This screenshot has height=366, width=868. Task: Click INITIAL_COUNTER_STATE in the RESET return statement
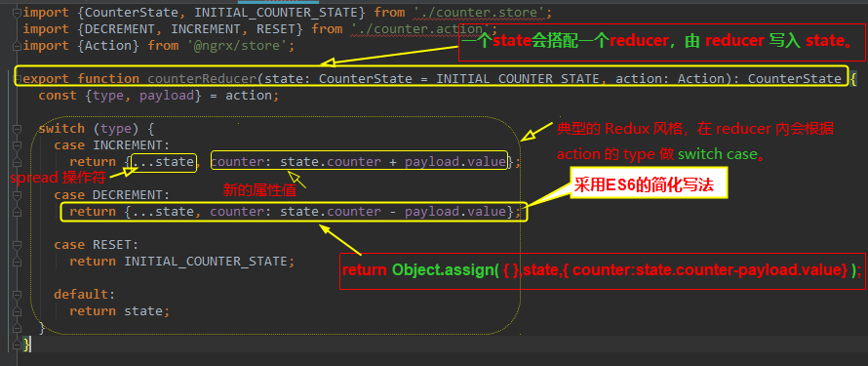(206, 261)
